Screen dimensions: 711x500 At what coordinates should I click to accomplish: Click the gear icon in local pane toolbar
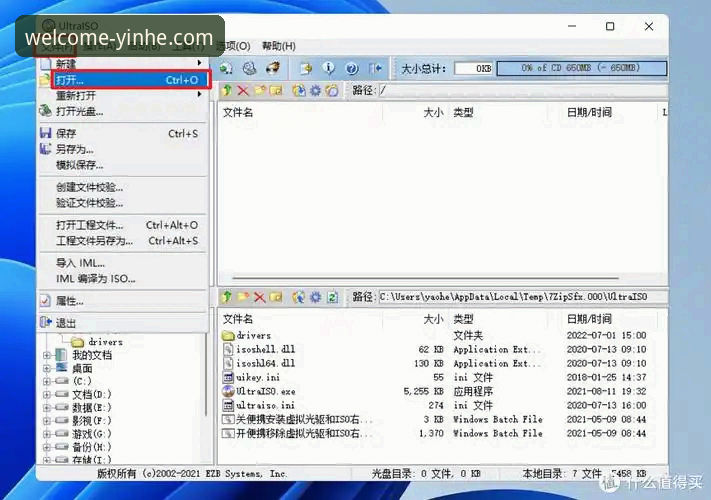315,297
